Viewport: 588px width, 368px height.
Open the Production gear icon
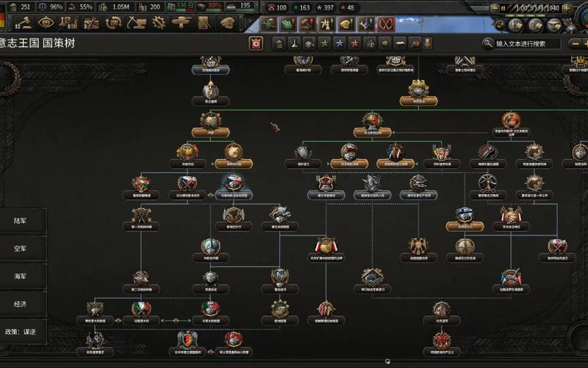coord(159,23)
